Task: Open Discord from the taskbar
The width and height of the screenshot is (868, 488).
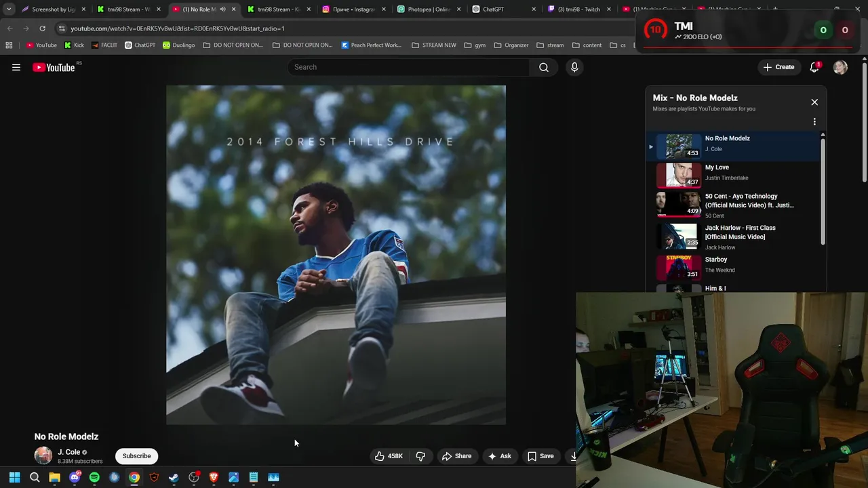Action: 75,477
